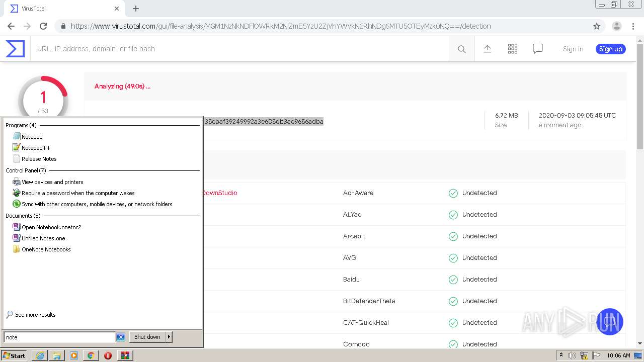Launch Notepad++ from search results

[36, 148]
